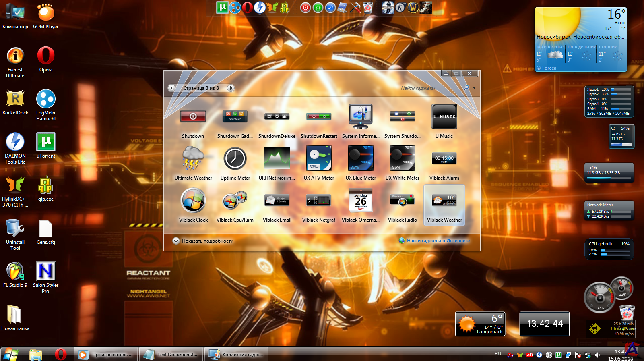Viewport: 644px width, 361px height.
Task: Open Найти гаджеты в Интернете link
Action: click(438, 241)
